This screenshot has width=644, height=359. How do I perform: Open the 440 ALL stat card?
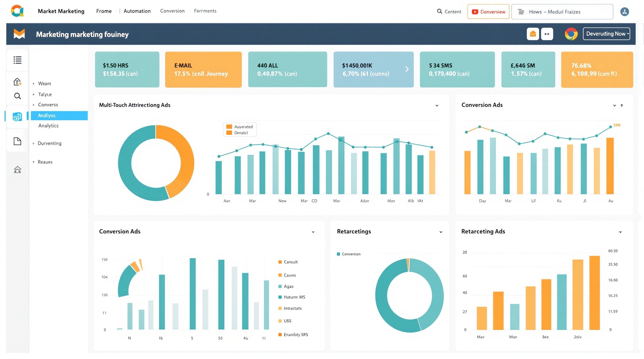(288, 69)
